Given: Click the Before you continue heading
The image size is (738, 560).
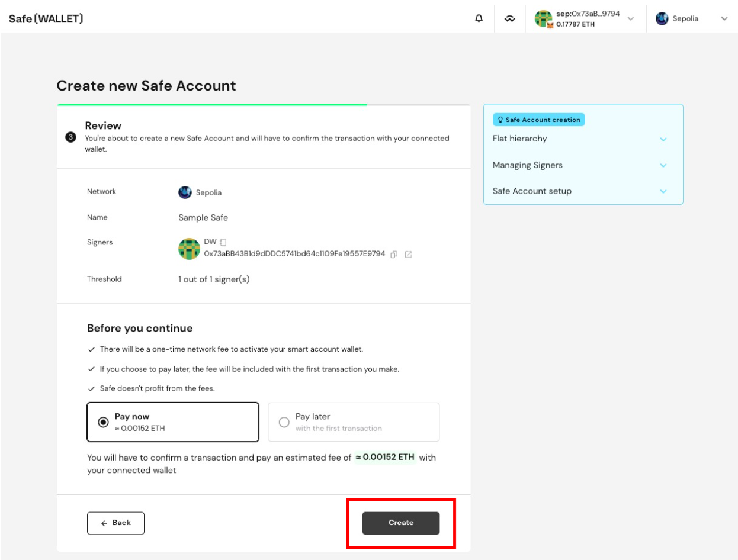Looking at the screenshot, I should pos(140,328).
